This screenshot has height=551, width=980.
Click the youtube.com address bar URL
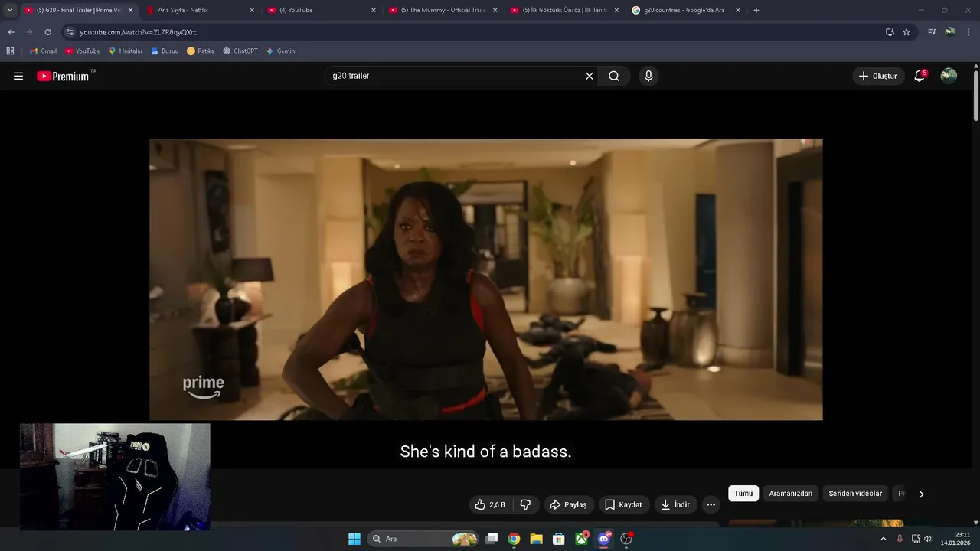click(x=138, y=32)
